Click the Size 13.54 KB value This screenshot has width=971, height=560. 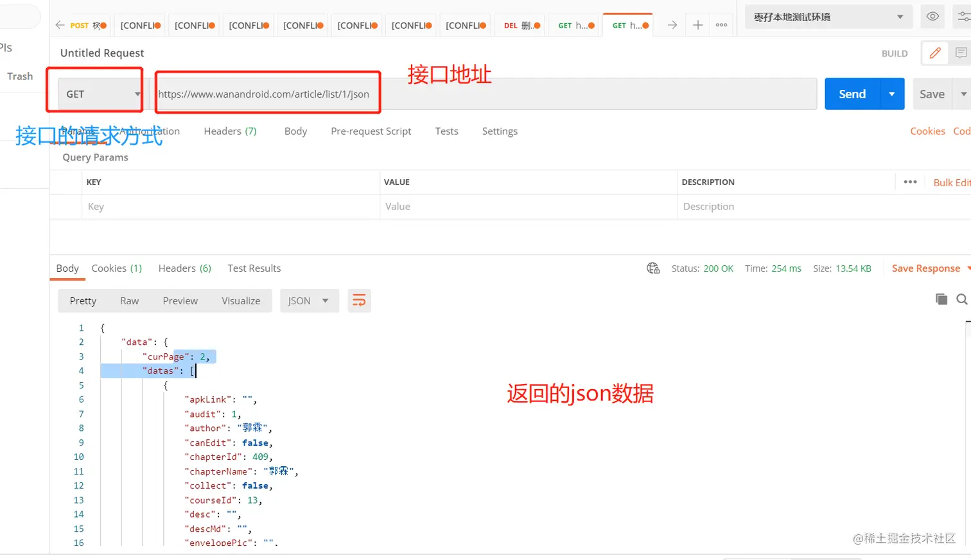pos(853,268)
